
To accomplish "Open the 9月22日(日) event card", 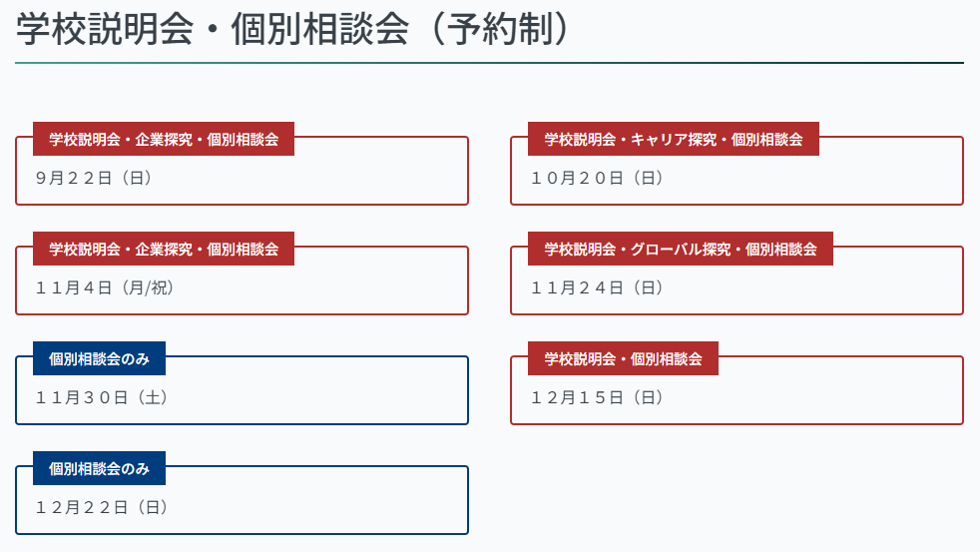I will 242,170.
